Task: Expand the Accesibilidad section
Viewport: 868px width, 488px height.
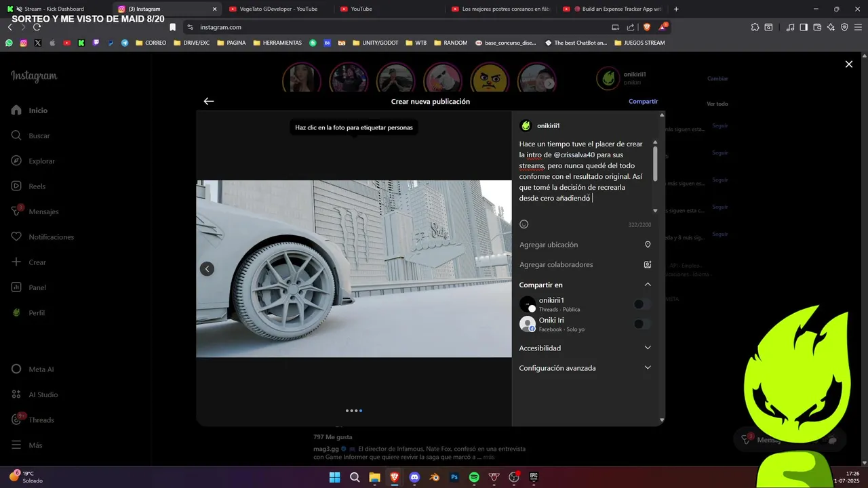Action: pos(585,348)
